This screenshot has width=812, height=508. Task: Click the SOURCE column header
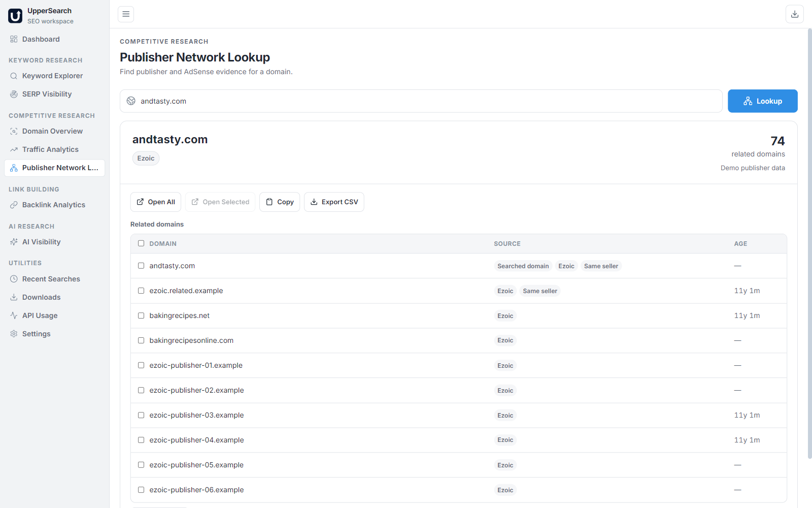point(507,244)
